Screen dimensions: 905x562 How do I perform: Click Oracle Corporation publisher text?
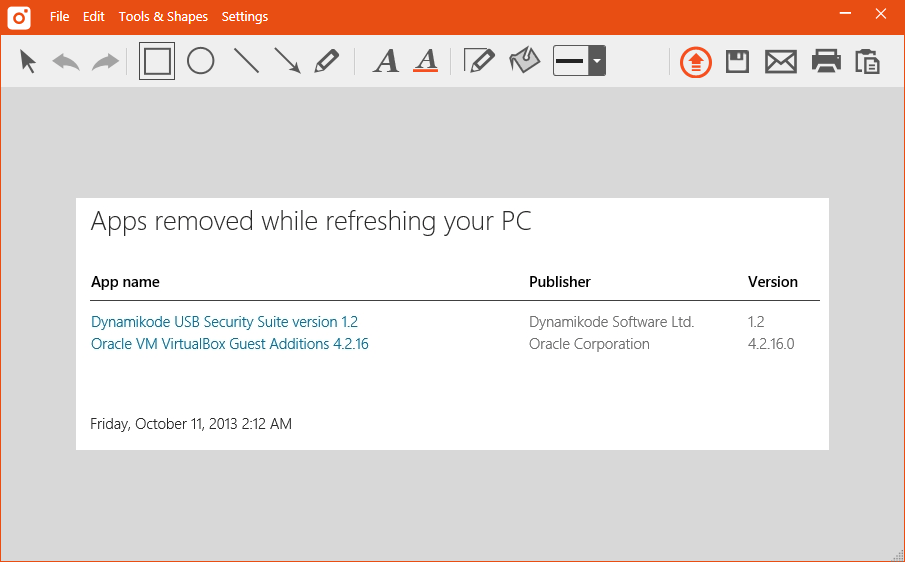point(589,344)
